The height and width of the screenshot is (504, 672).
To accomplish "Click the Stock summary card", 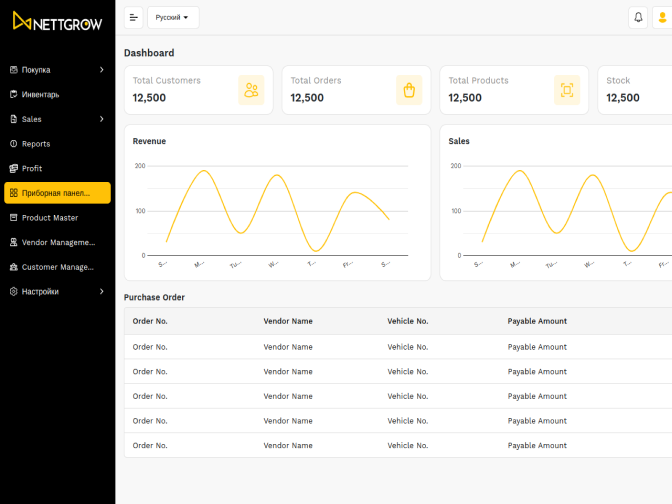I will [x=635, y=90].
